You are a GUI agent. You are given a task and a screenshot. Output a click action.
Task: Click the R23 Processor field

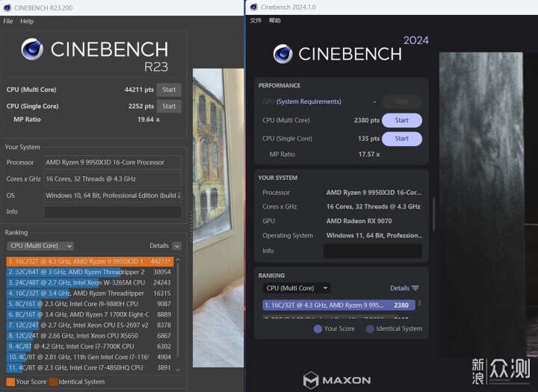[113, 162]
